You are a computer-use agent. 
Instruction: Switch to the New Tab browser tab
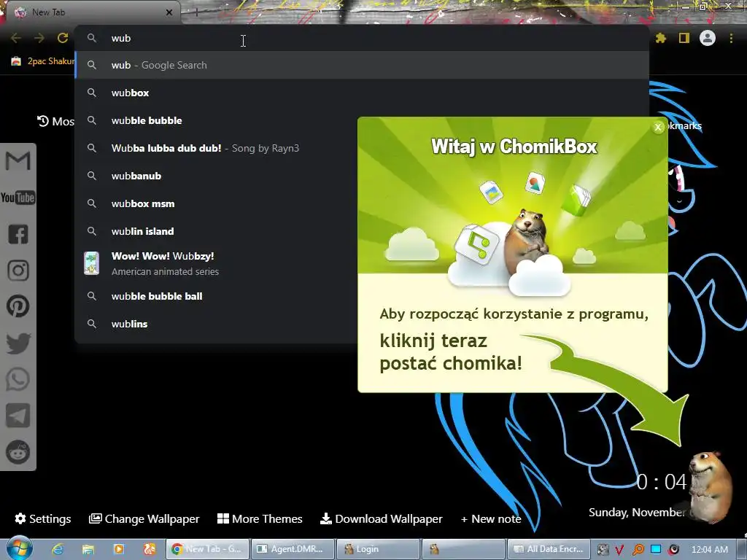coord(90,12)
